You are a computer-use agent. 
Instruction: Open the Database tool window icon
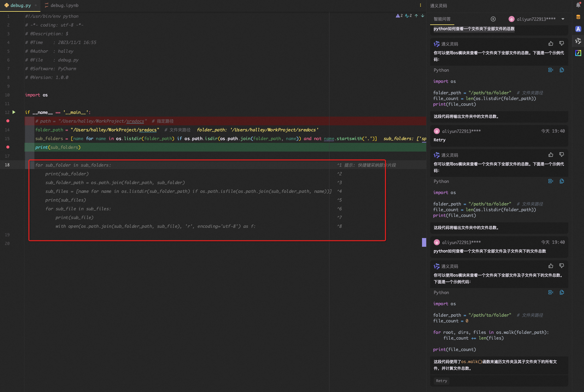click(x=578, y=17)
